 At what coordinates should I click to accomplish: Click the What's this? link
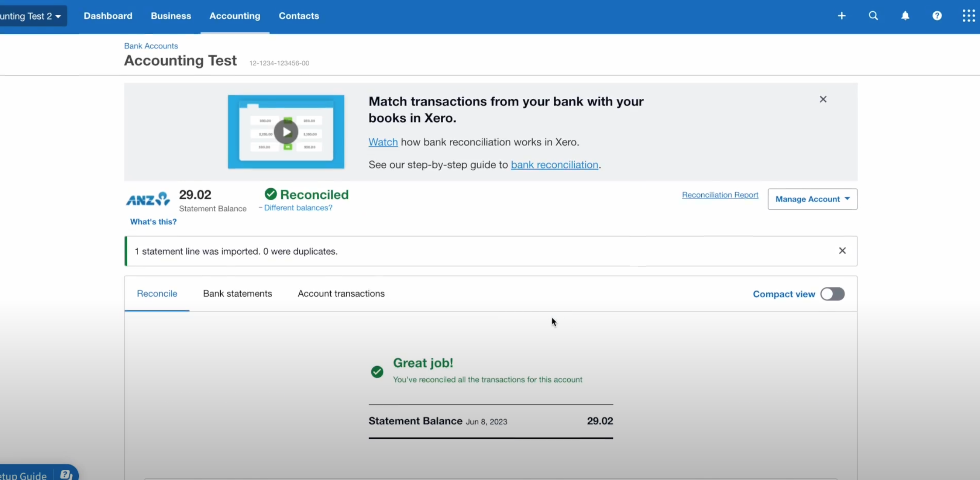(153, 222)
